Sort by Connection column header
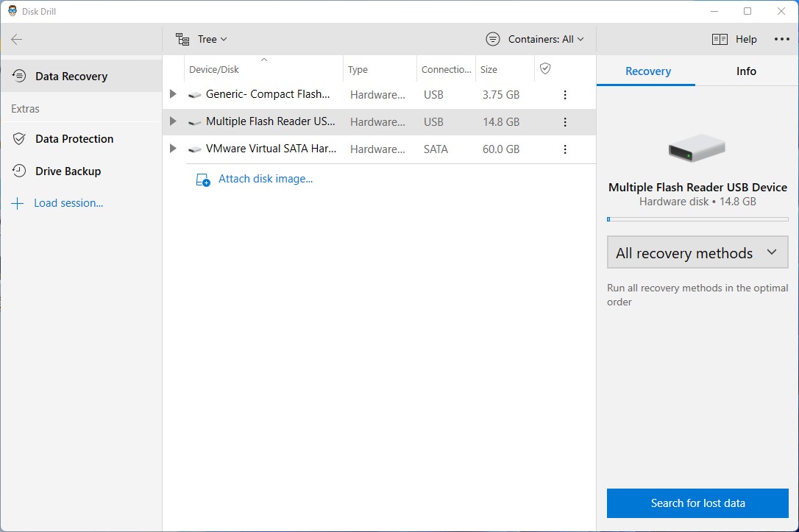799x532 pixels. click(447, 69)
